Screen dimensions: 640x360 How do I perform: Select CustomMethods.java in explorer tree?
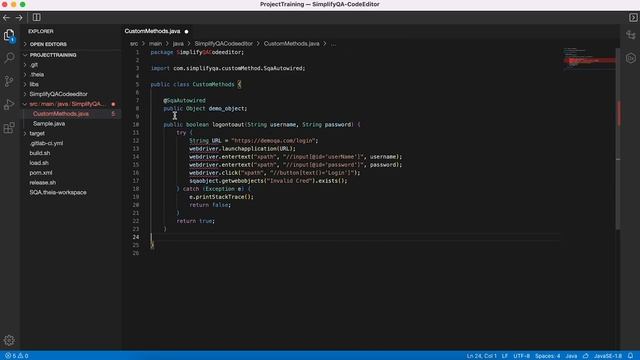point(61,114)
